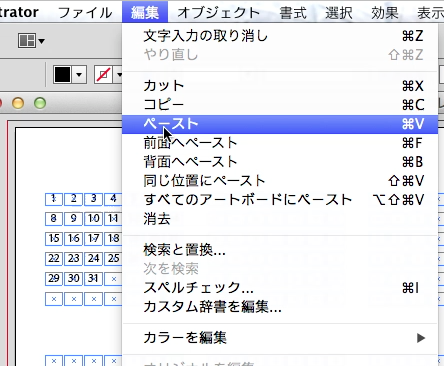Minimize the document window with the yellow button
Screen dimensions: 444x366
18,103
